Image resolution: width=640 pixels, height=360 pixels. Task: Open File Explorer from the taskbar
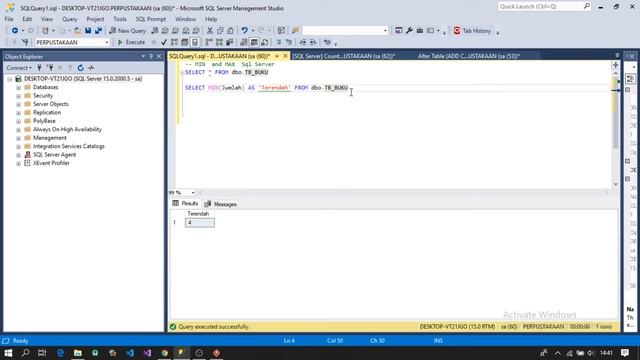click(78, 353)
